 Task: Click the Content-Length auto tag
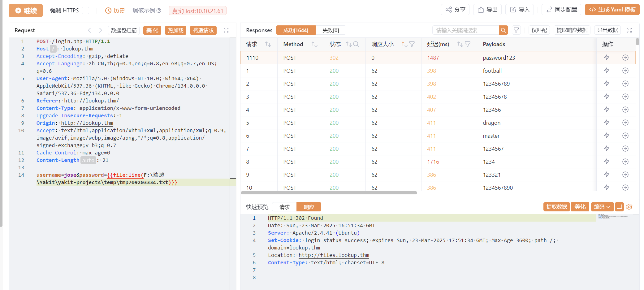coord(88,160)
